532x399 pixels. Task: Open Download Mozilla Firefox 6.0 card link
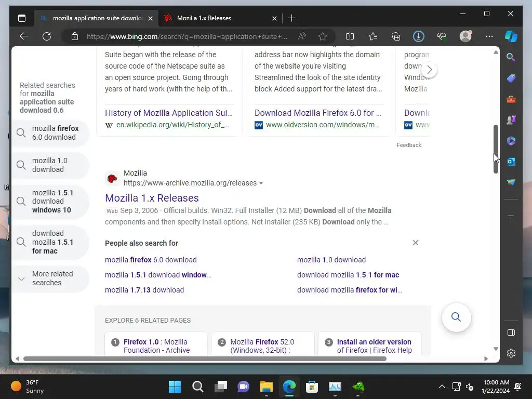(x=318, y=113)
